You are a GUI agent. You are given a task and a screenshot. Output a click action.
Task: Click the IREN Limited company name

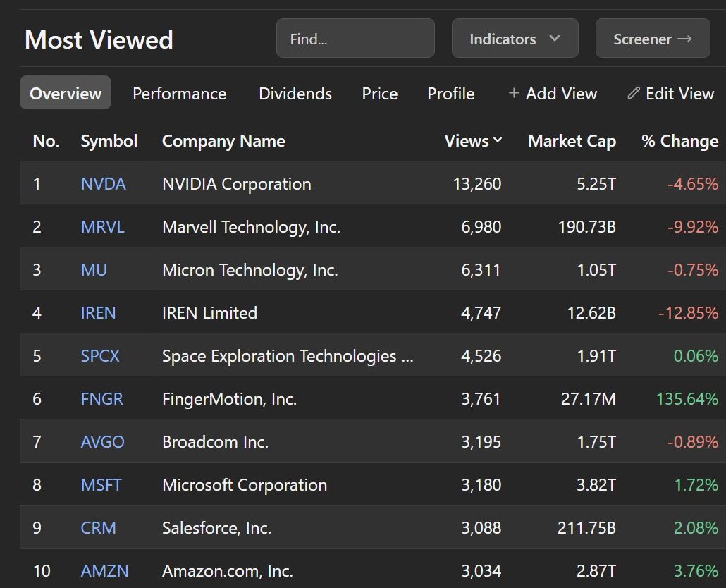(x=209, y=313)
